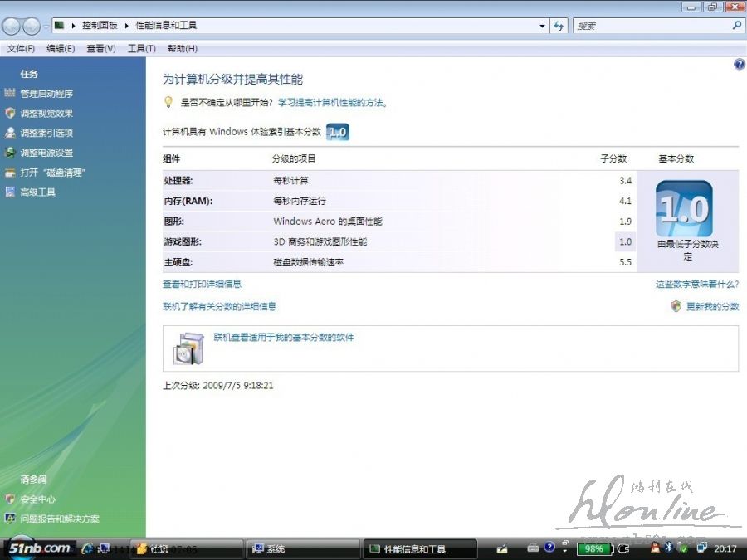Click the help question mark icon

[739, 64]
